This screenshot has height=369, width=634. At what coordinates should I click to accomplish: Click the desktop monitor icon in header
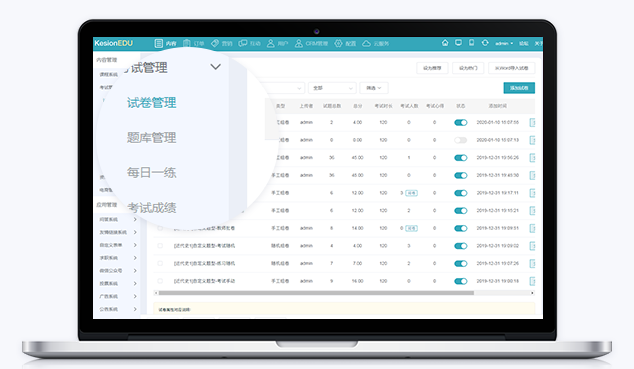click(458, 43)
